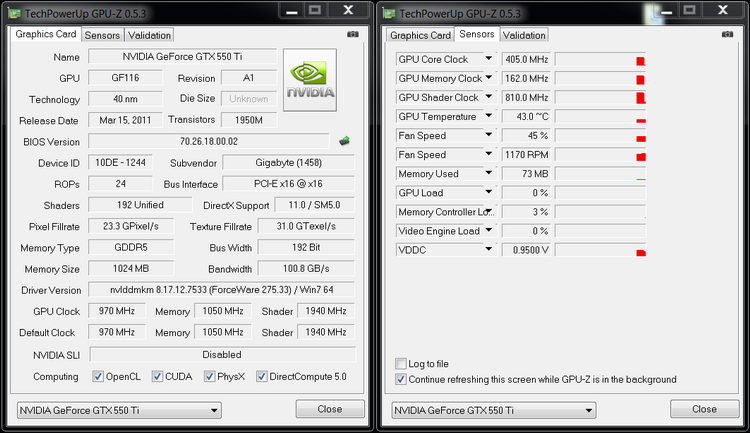Click the BIOS save chip icon

344,141
